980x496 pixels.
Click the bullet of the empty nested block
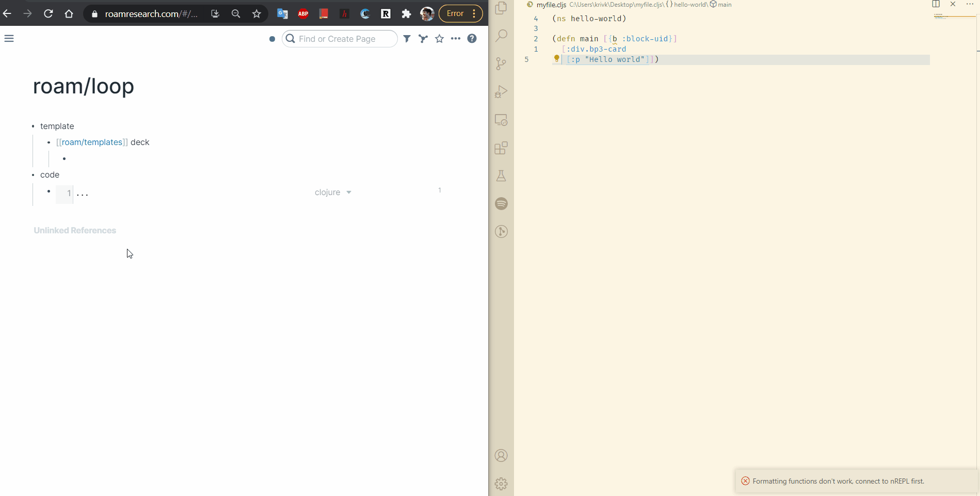64,158
